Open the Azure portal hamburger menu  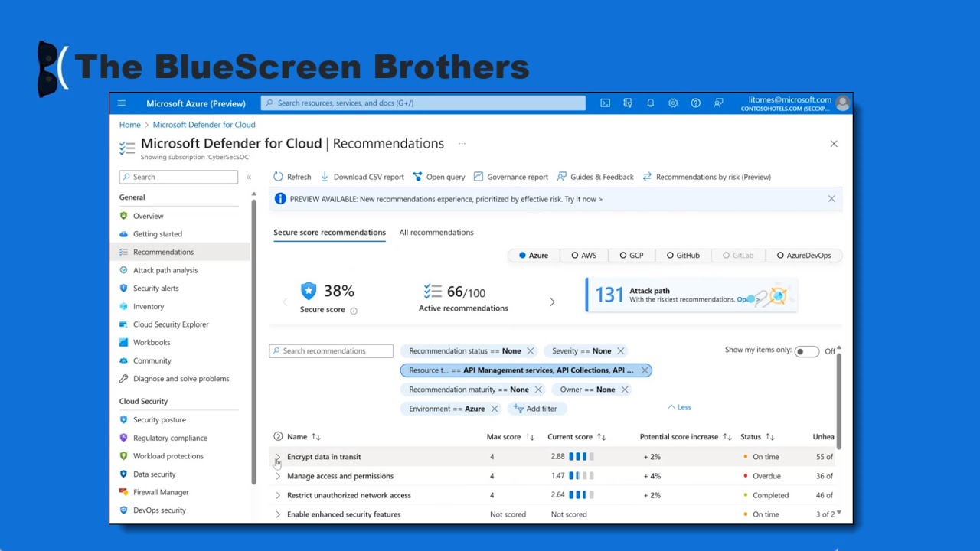[x=121, y=103]
